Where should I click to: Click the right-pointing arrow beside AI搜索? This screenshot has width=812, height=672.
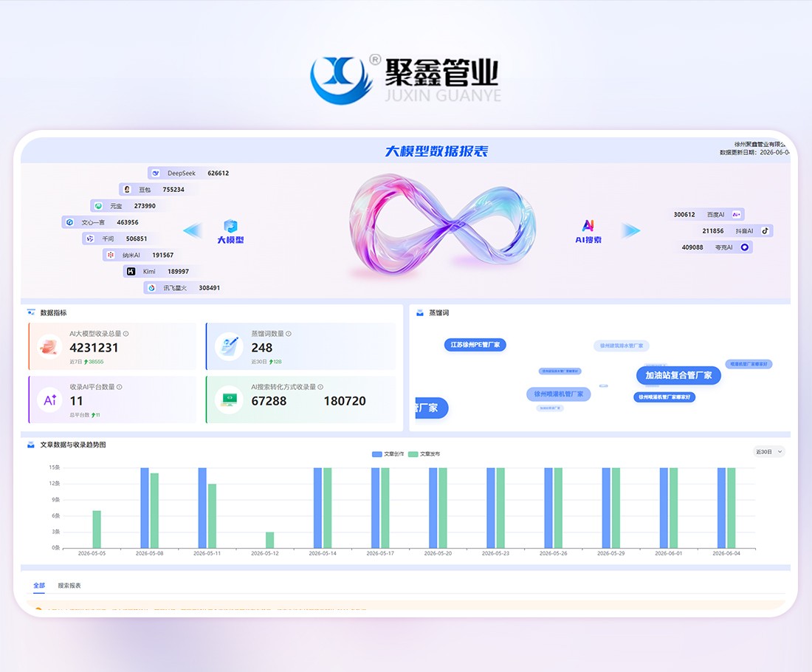pos(630,230)
